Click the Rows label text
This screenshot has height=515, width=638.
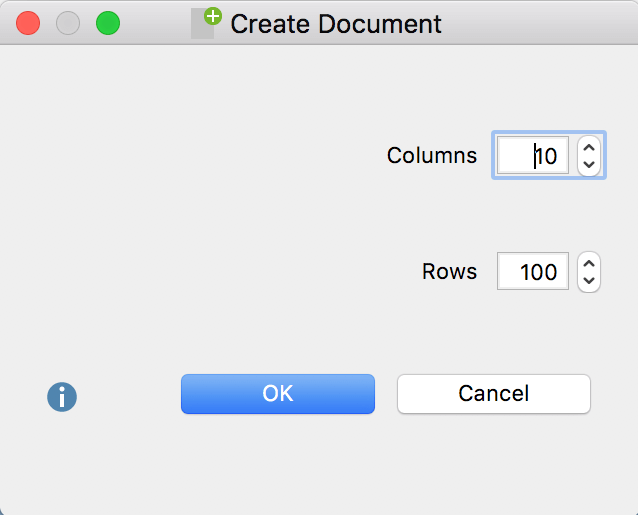click(449, 271)
